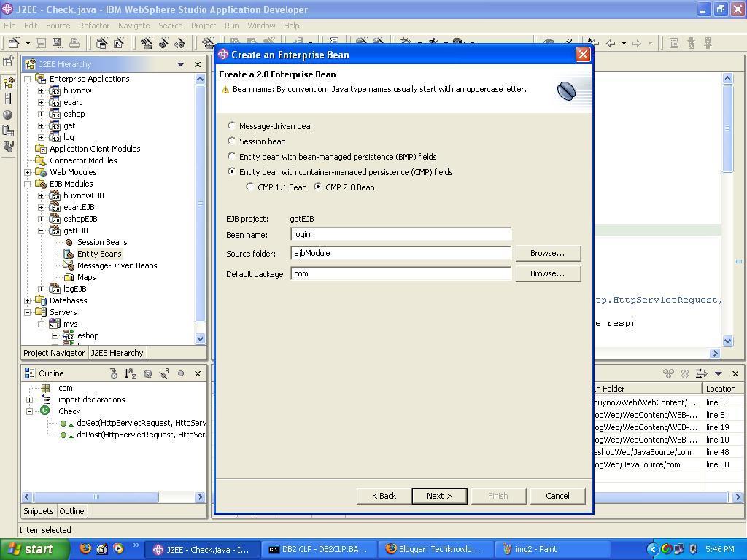Cancel the Create an Enterprise Bean dialog

tap(557, 496)
